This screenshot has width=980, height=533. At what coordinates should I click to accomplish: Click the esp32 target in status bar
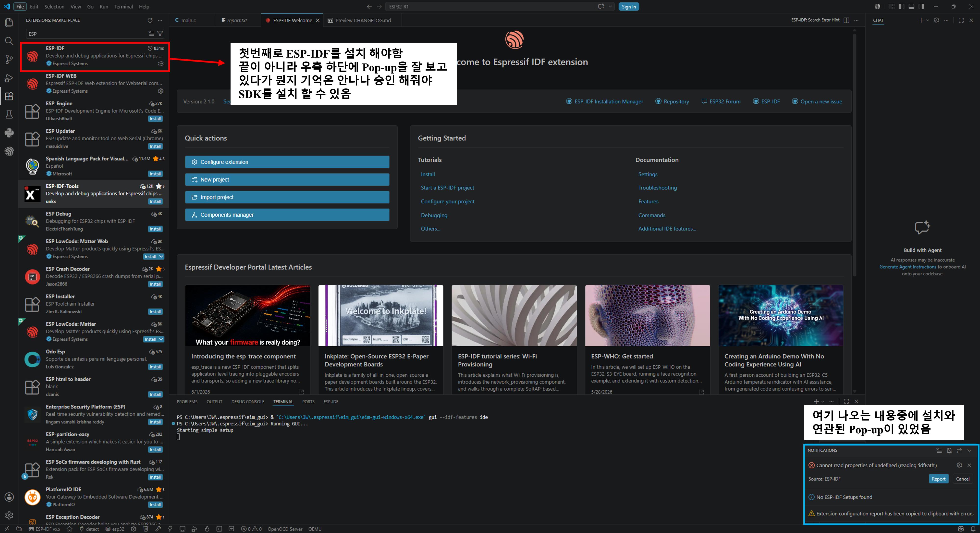tap(115, 529)
